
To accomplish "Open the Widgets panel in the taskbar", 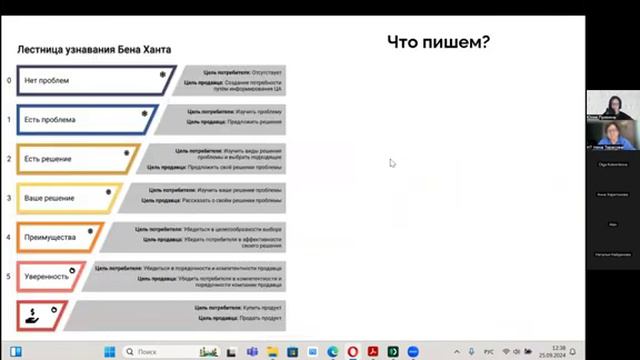I will [x=16, y=351].
